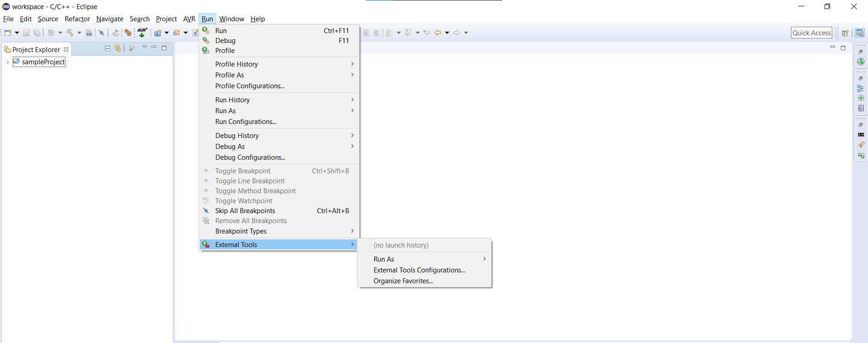
Task: Click the Open Perspective icon
Action: point(845,33)
